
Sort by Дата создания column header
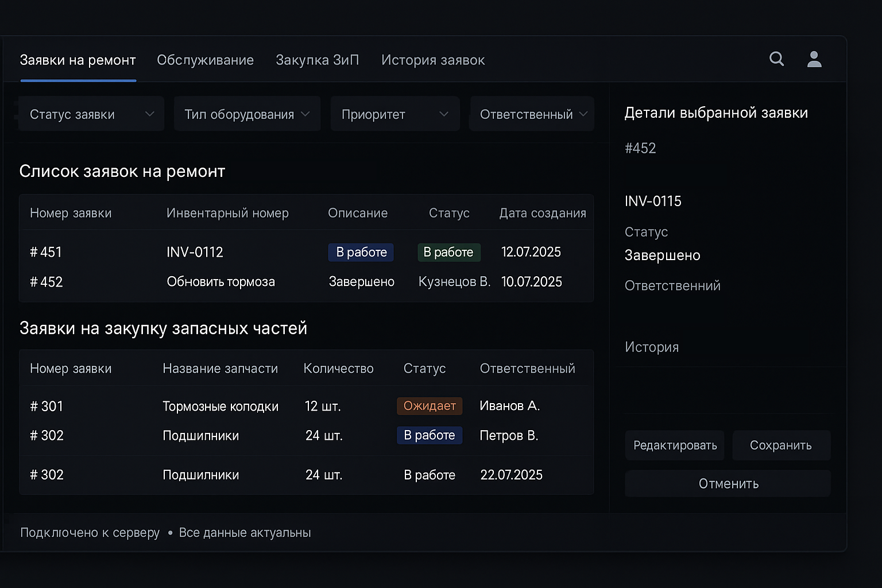[x=542, y=213]
